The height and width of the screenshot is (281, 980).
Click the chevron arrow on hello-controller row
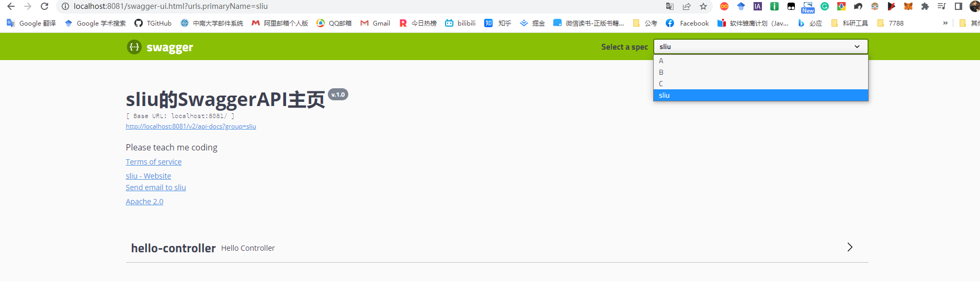click(x=850, y=247)
